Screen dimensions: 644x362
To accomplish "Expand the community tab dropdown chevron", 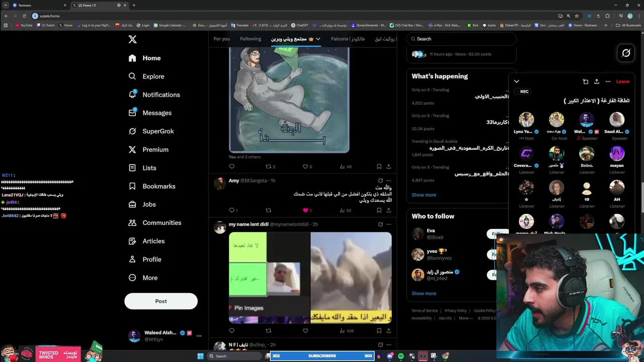I will (318, 39).
